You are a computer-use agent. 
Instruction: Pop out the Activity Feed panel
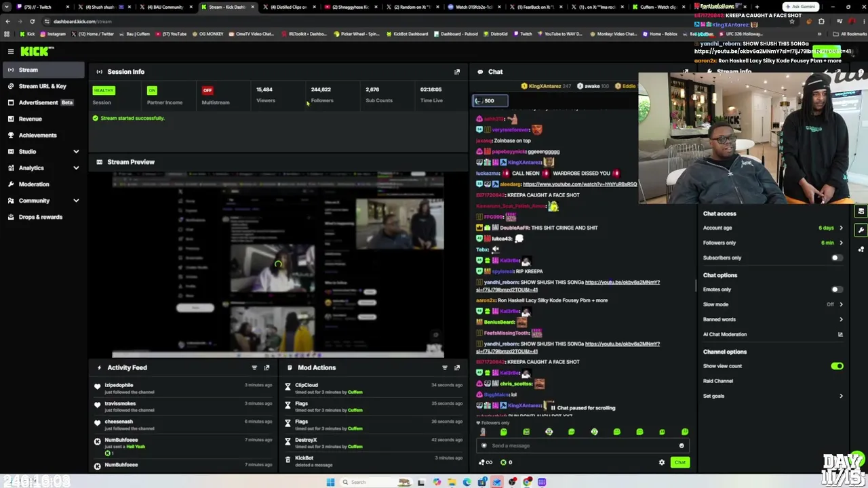(267, 367)
